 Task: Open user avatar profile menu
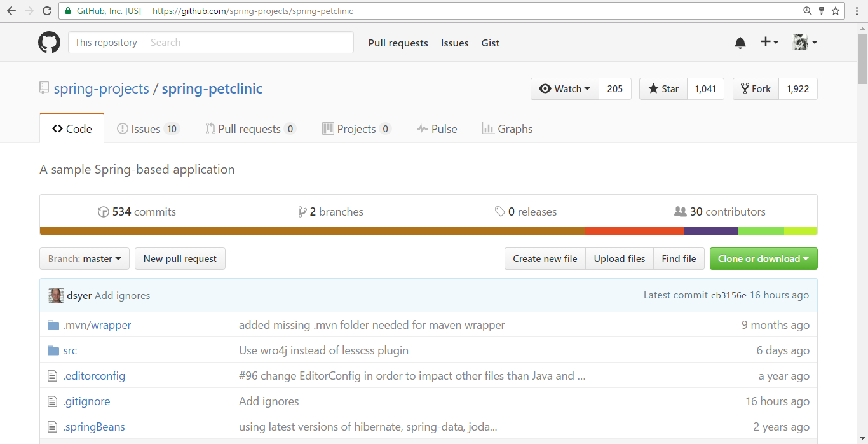(805, 43)
